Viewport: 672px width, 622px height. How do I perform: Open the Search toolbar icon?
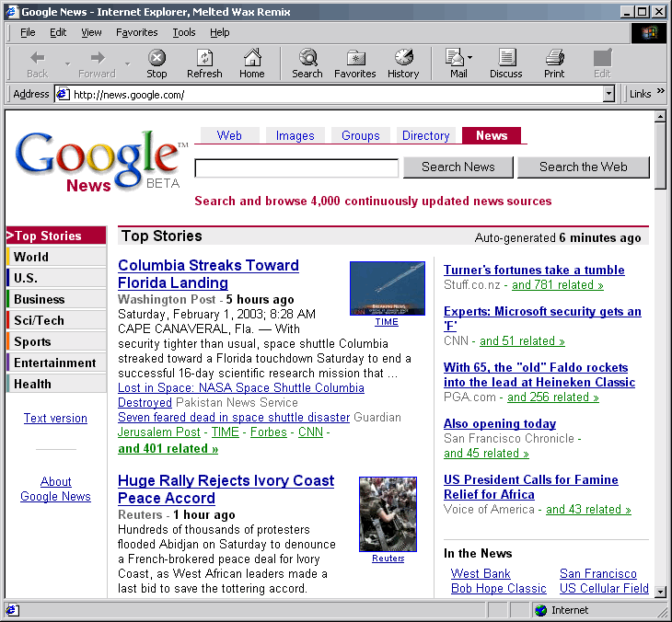click(307, 63)
